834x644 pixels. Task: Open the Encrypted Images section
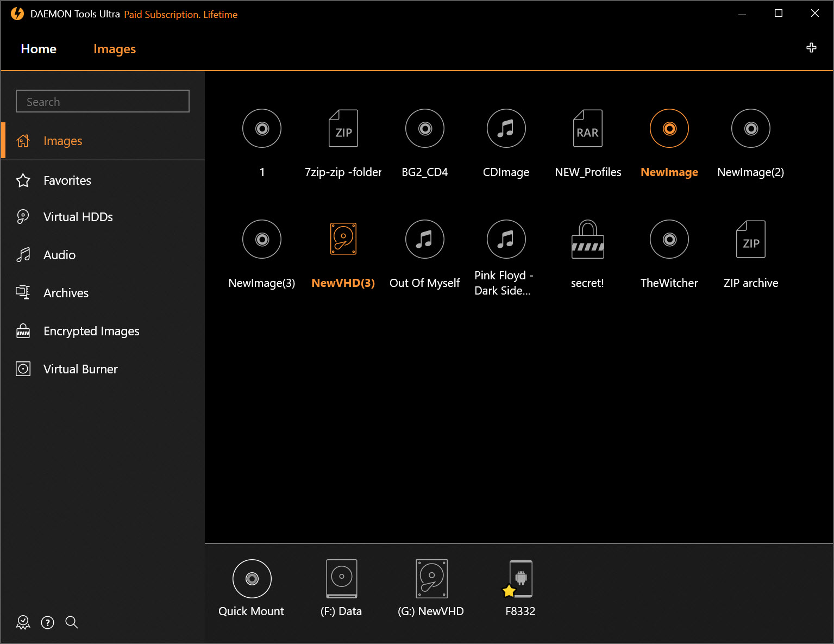point(91,331)
